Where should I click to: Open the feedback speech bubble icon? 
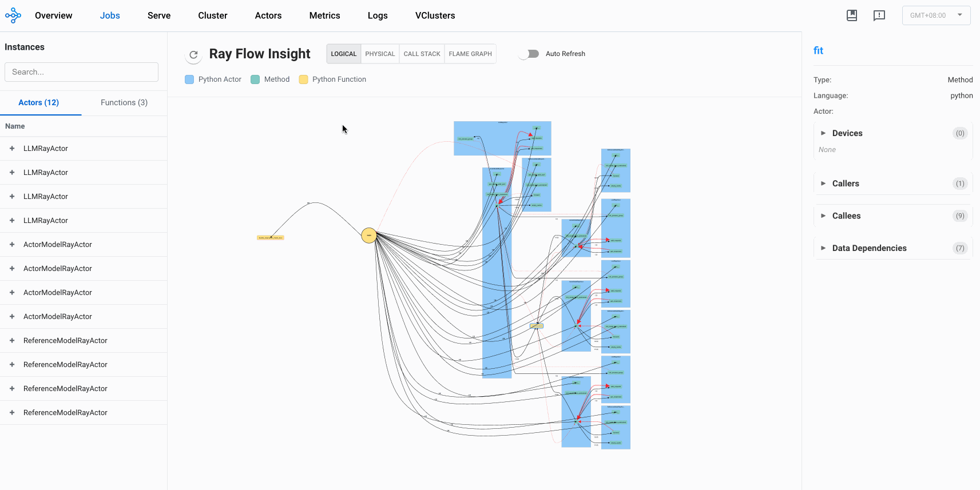coord(879,15)
